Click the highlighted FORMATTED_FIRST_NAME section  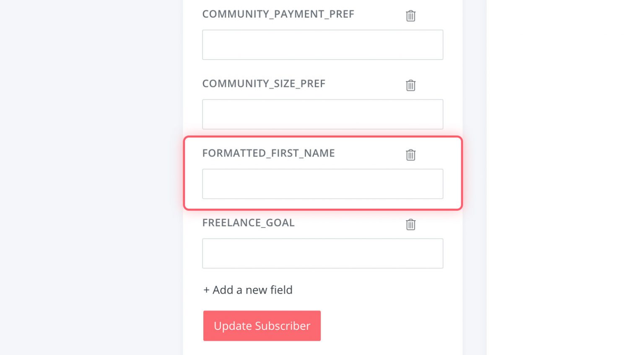(x=323, y=173)
